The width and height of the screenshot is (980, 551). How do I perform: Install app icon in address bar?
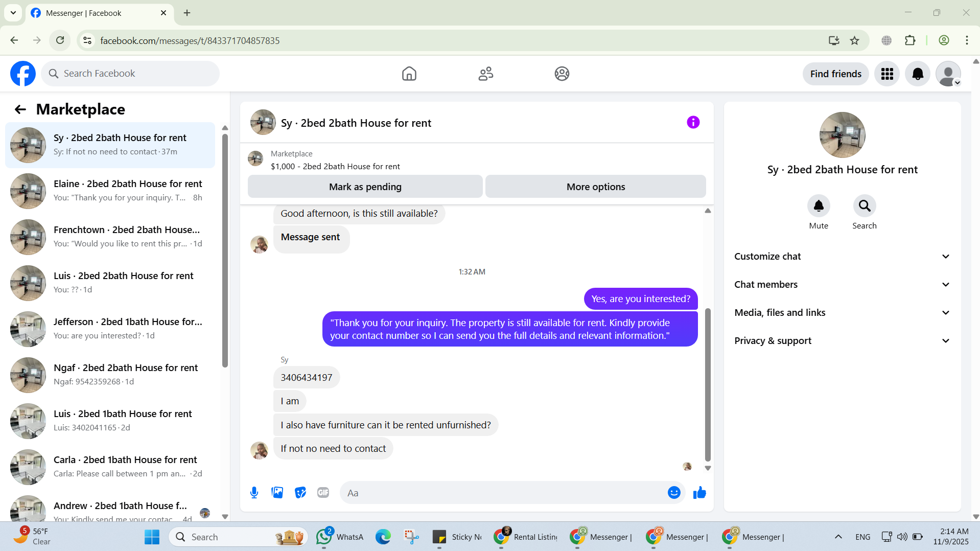click(x=834, y=40)
